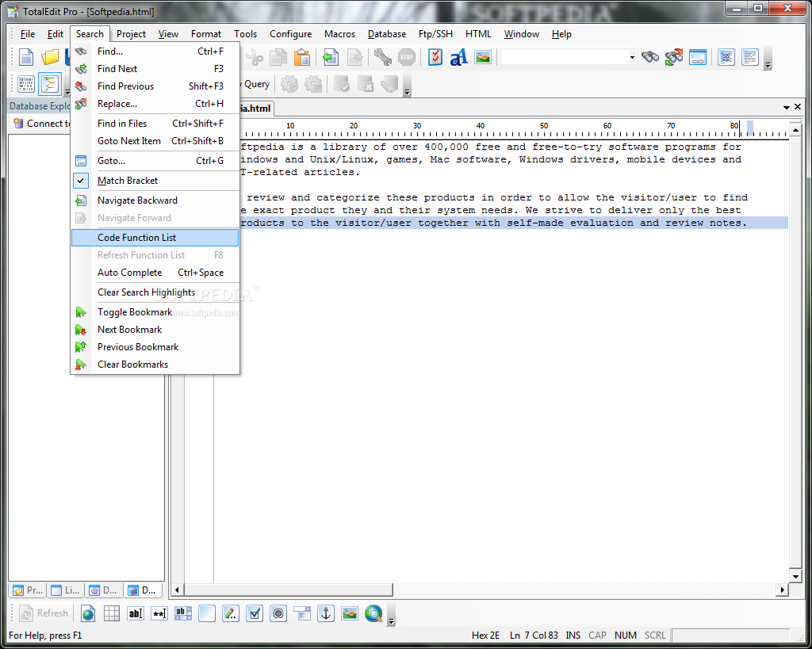Click the globe magnifier preview icon

coord(373,613)
